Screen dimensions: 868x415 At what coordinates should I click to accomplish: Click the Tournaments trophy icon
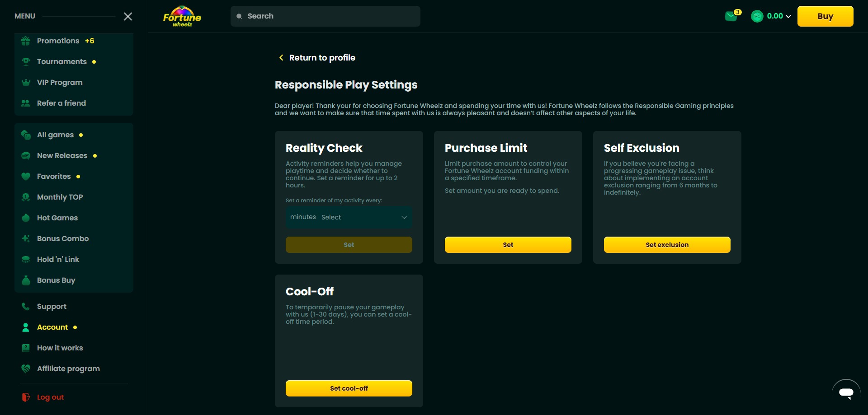[26, 62]
